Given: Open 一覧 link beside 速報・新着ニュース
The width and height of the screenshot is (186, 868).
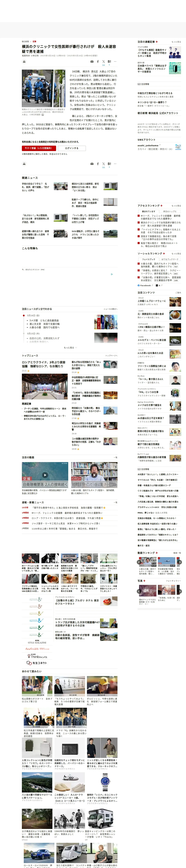Looking at the screenshot, I should pyautogui.click(x=115, y=502).
